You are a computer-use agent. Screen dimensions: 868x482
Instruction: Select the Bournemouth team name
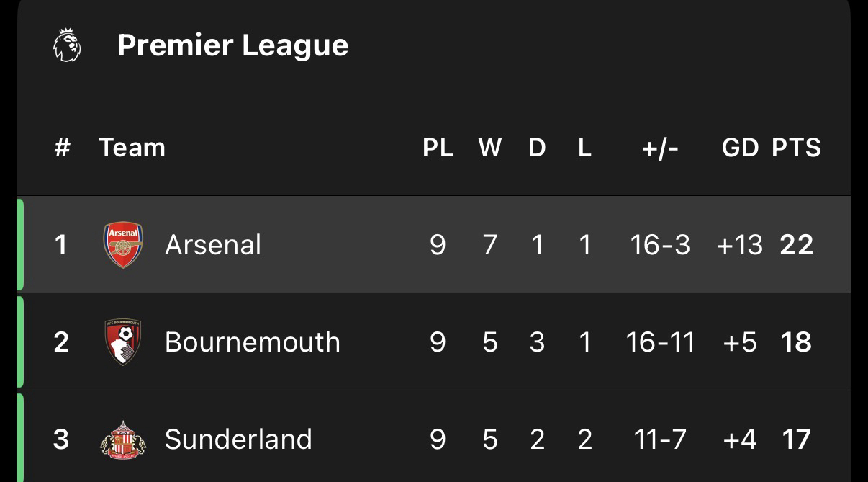click(x=252, y=342)
